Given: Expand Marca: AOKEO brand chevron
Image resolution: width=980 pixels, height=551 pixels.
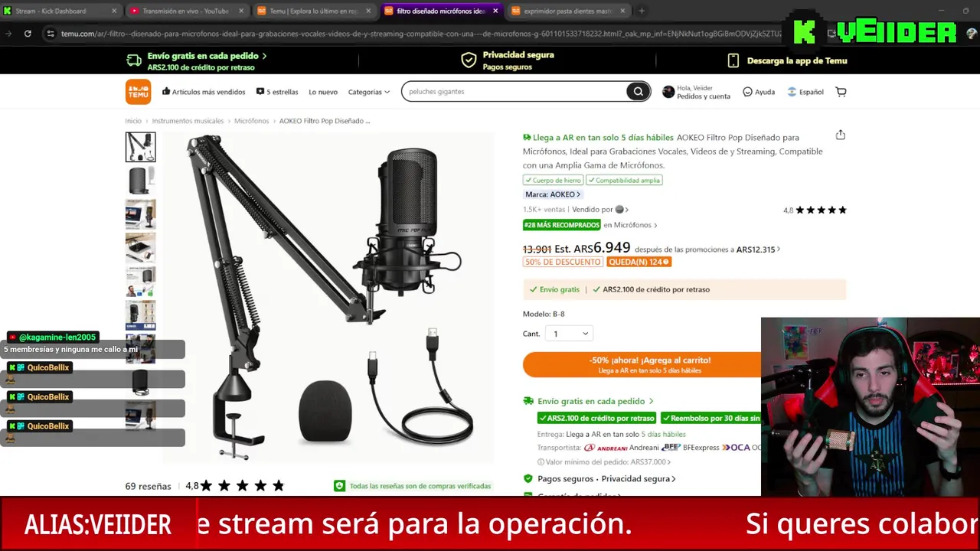Looking at the screenshot, I should coord(579,194).
